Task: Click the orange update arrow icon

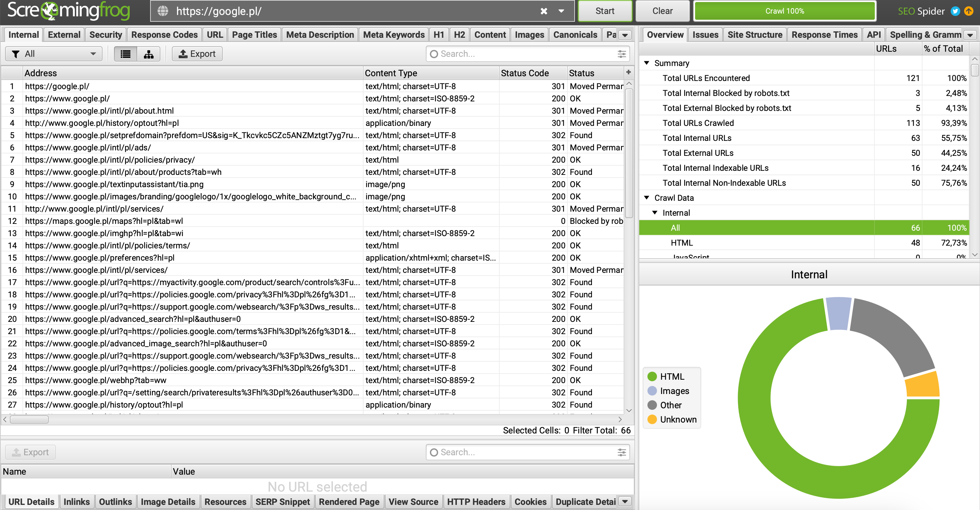Action: click(968, 11)
